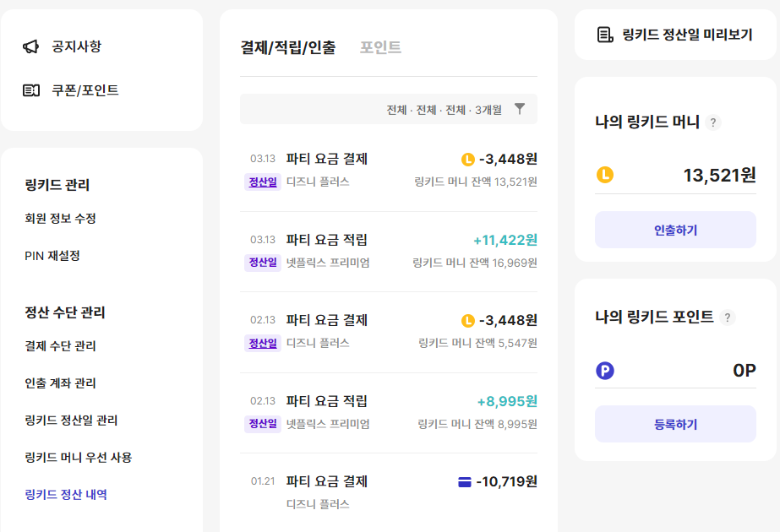Go to 회원 정보 수정
Image resolution: width=780 pixels, height=532 pixels.
(60, 218)
